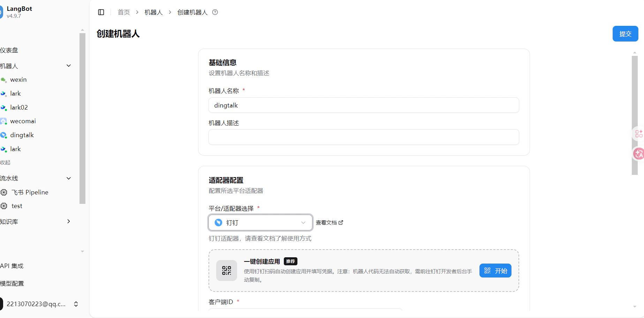
Task: Click the sidebar vertical scrollbar
Action: click(x=82, y=119)
